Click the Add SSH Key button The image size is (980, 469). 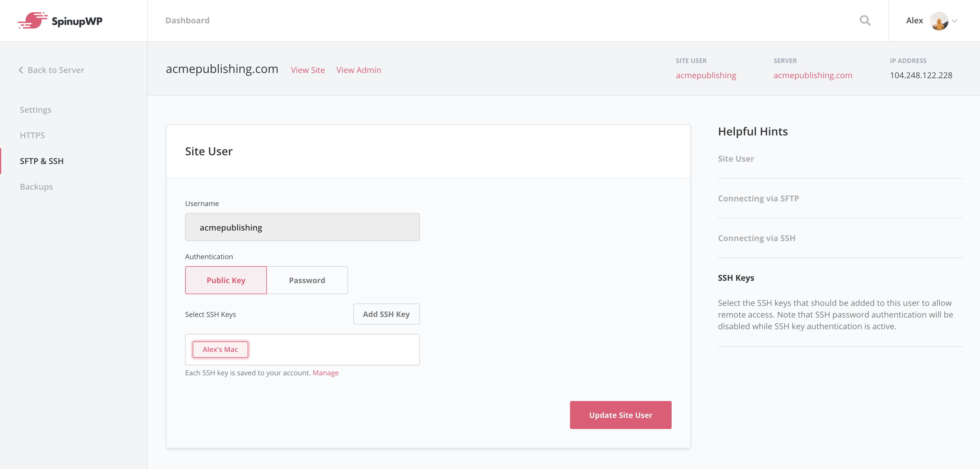click(x=386, y=314)
